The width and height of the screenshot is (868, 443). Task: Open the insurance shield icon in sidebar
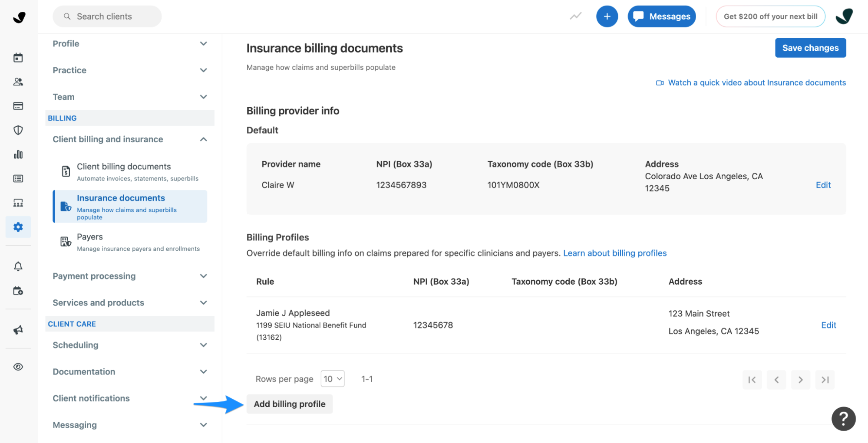tap(18, 130)
